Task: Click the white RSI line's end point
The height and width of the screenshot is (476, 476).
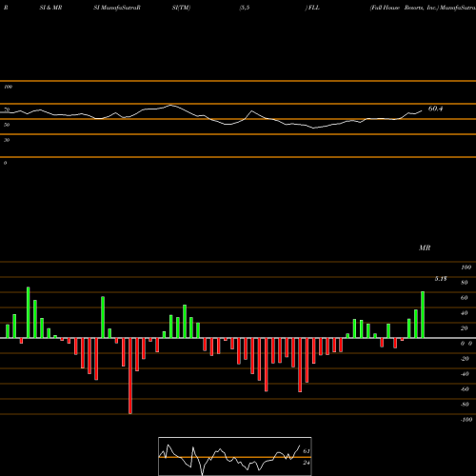Action: (x=422, y=110)
